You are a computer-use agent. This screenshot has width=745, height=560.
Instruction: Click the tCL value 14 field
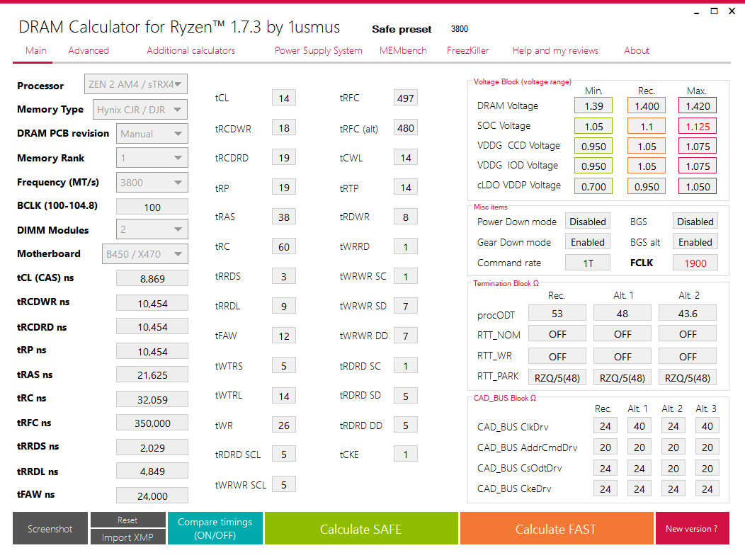pyautogui.click(x=284, y=98)
